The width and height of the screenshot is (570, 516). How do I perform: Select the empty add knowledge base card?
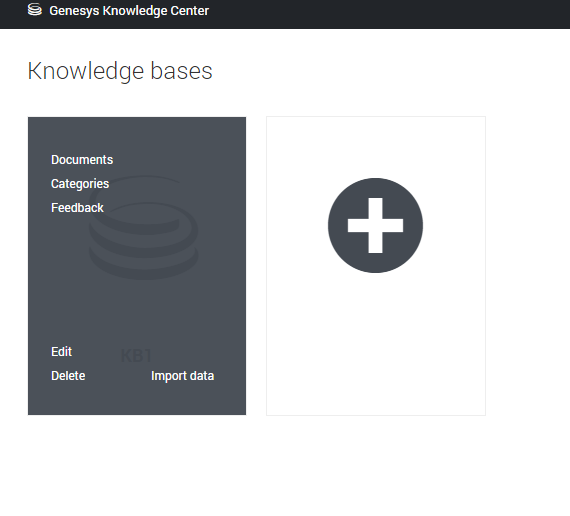376,266
